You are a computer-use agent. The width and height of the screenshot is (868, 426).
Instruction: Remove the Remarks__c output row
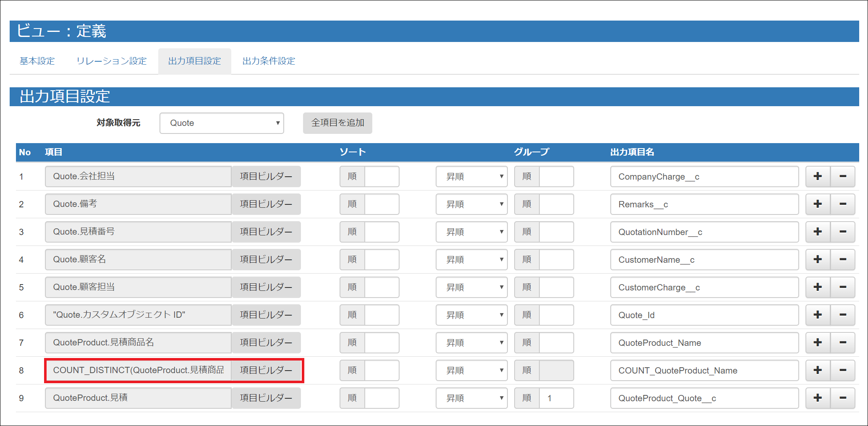point(843,204)
